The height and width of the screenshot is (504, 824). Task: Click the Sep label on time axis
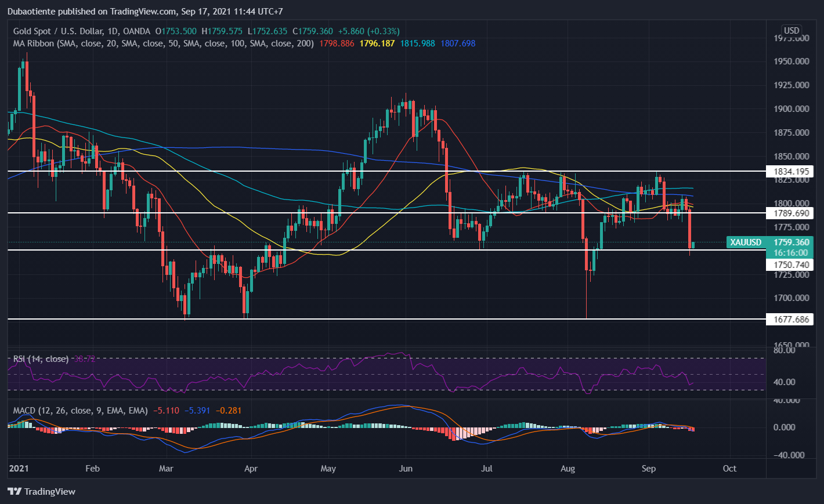pos(649,469)
